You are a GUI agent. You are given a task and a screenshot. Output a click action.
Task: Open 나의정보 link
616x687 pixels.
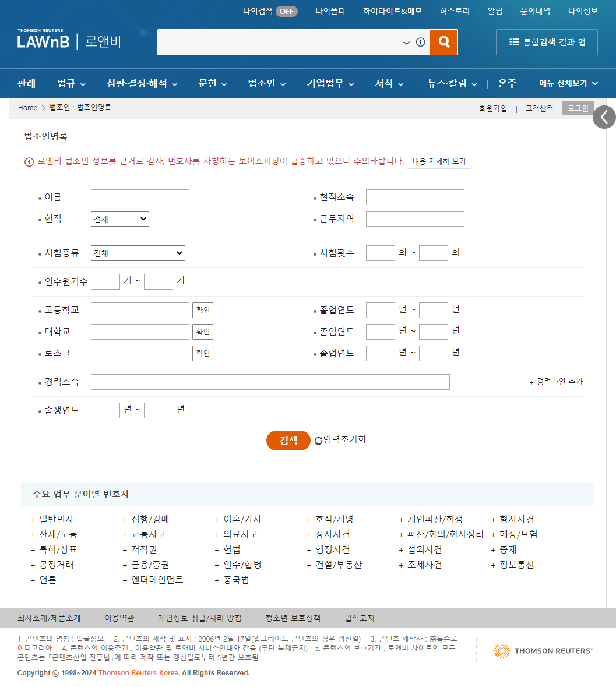click(583, 11)
